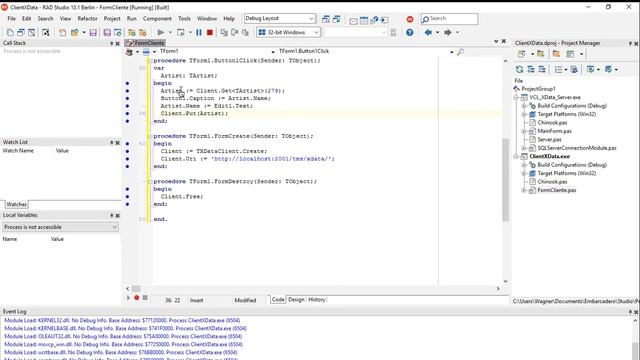The width and height of the screenshot is (640, 360).
Task: Switch to the Design tab
Action: 296,300
